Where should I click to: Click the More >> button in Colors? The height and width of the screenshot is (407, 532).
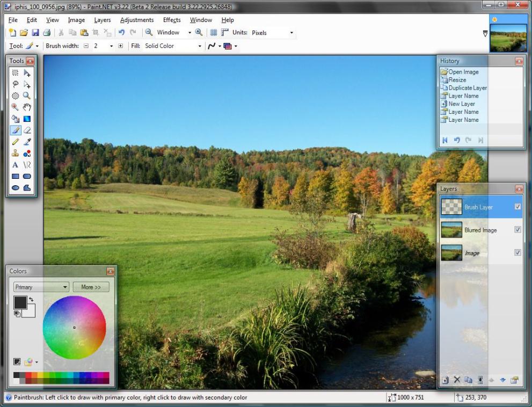(x=91, y=287)
